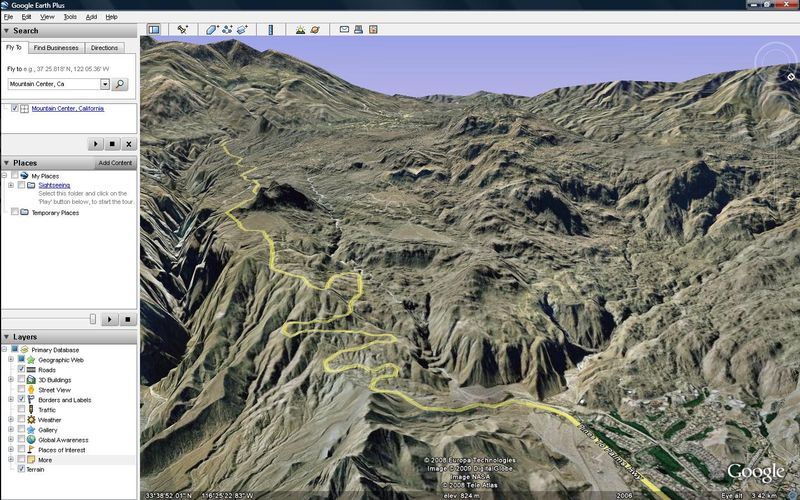Screen dimensions: 800x500
Task: Stop search results tour button
Action: point(112,144)
